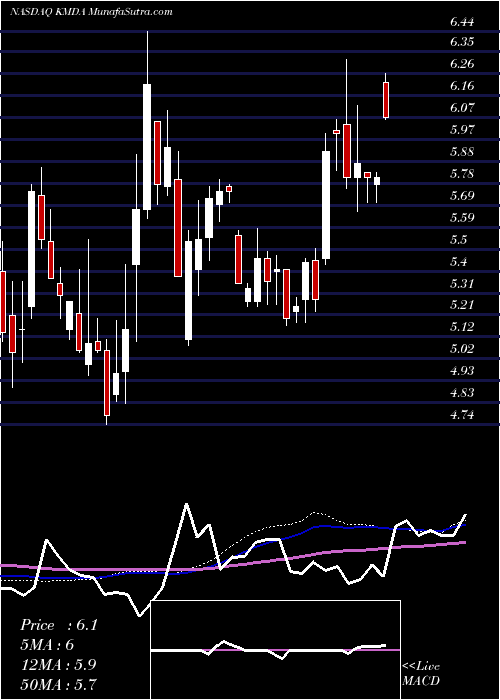
Task: Select the 5.97 price axis label
Action: point(462,129)
